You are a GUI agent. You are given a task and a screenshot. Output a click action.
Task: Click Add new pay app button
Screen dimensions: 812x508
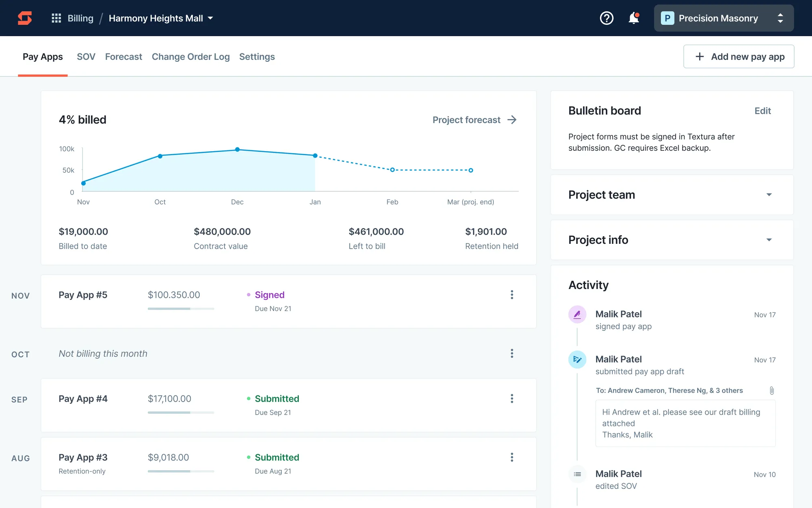pyautogui.click(x=739, y=56)
